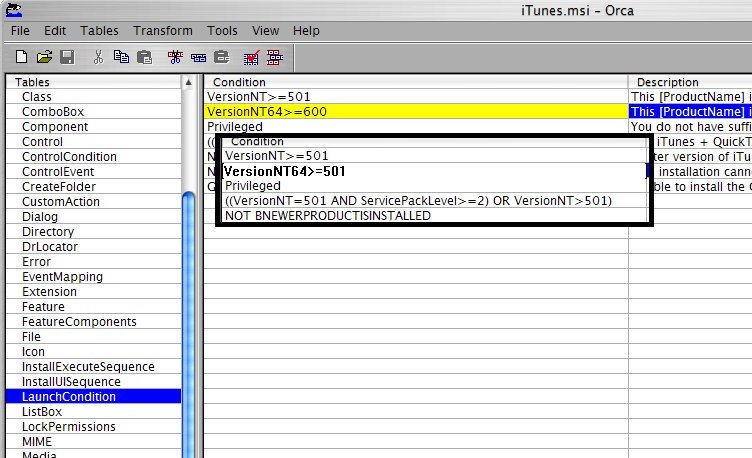Image resolution: width=752 pixels, height=458 pixels.
Task: Open the File menu
Action: [20, 31]
